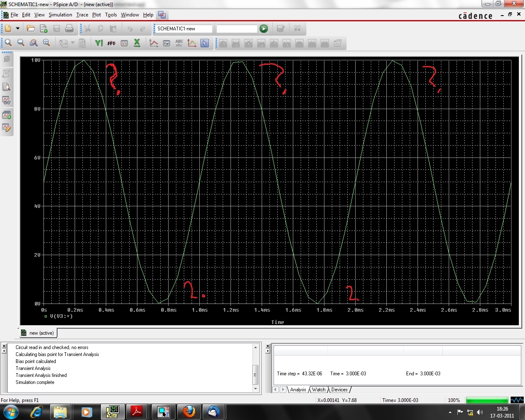Click the Add Trace icon
The image size is (525, 420).
[154, 43]
